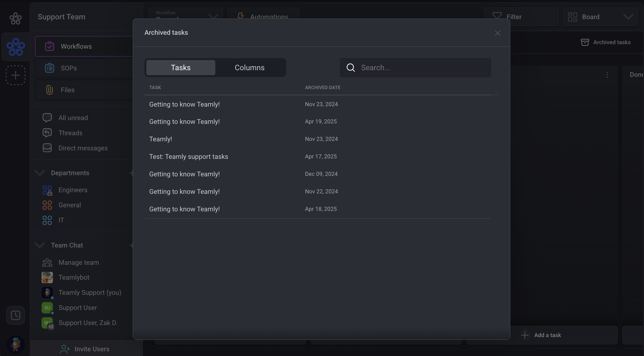This screenshot has height=356, width=644.
Task: Open Direct messages
Action: point(83,148)
